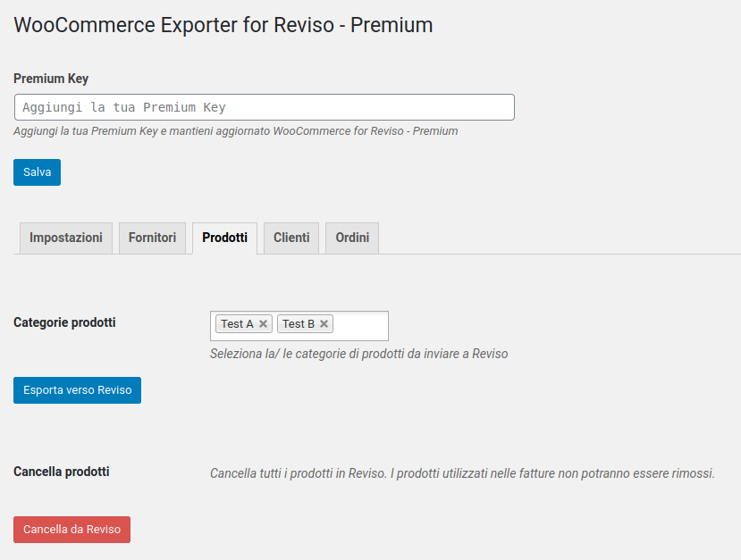Click the Categorie prodotti label
The height and width of the screenshot is (560, 741).
(x=64, y=322)
